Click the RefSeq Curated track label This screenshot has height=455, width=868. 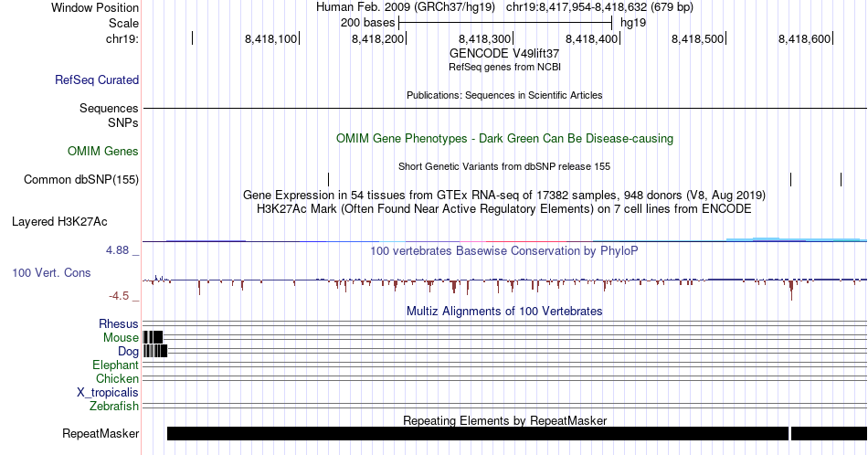point(96,79)
